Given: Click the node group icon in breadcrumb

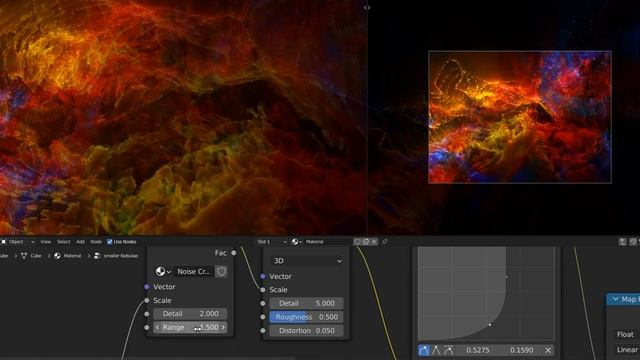Looking at the screenshot, I should pos(97,256).
